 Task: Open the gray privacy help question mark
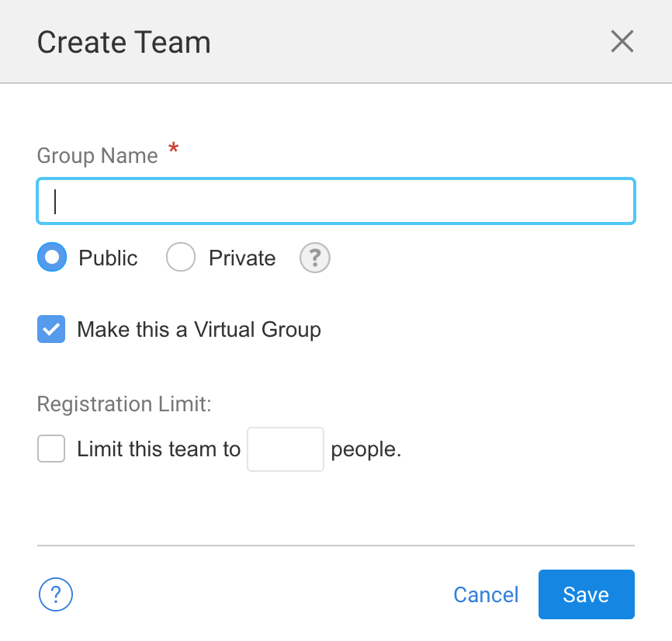tap(315, 258)
